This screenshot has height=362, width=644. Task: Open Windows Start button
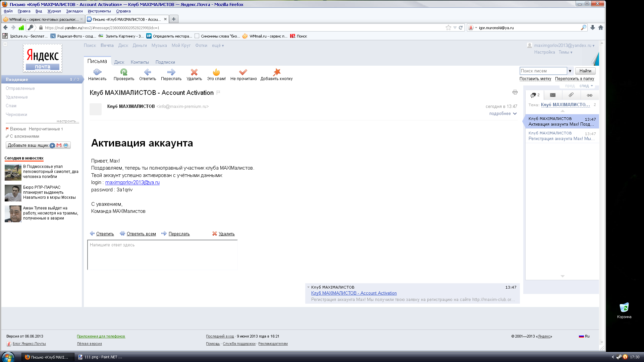tap(8, 357)
